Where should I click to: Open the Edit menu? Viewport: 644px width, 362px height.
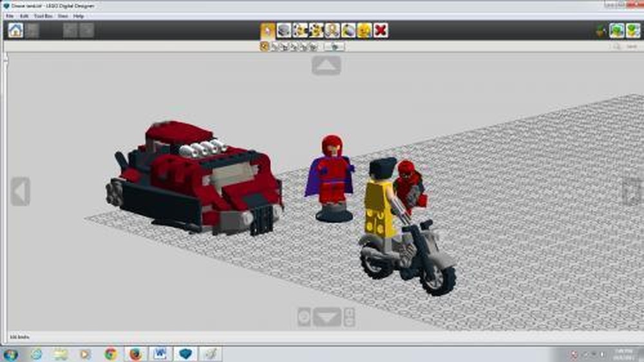click(24, 17)
